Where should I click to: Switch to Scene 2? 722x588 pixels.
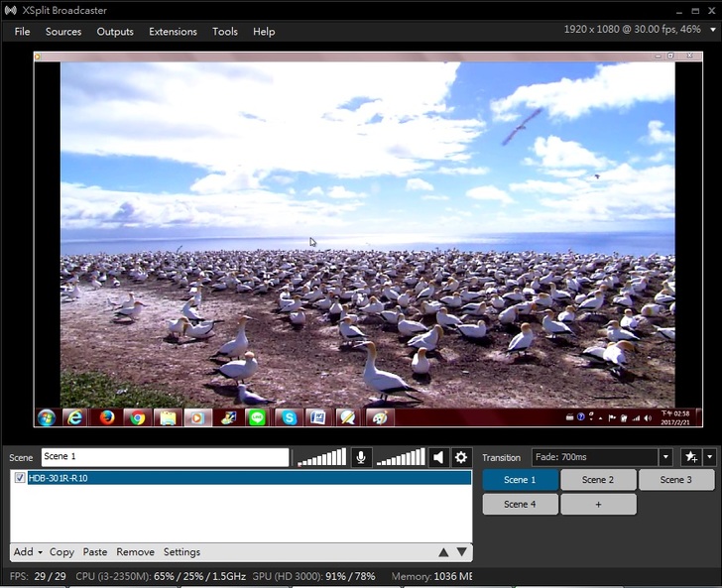tap(598, 480)
